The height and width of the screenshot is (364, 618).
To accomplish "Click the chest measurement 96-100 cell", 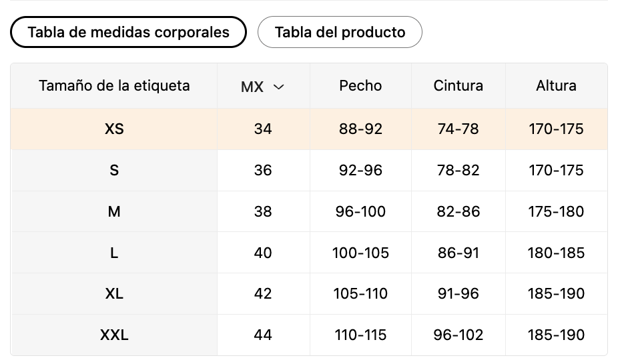I will click(x=360, y=212).
